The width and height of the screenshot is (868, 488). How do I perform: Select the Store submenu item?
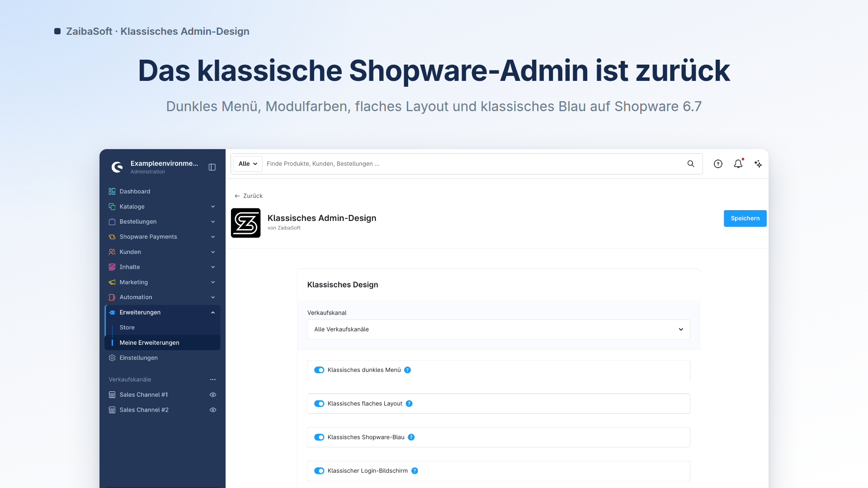click(x=162, y=328)
